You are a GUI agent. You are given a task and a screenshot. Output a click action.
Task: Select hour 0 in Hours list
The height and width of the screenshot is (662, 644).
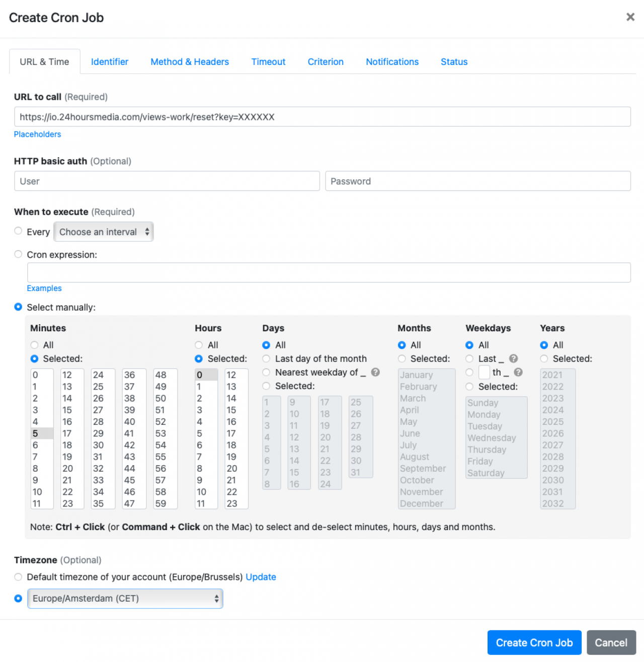tap(206, 375)
